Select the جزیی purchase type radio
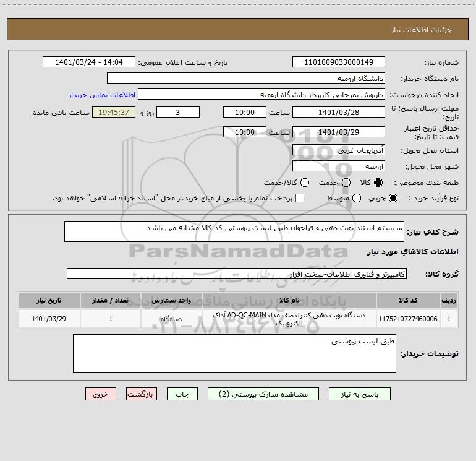The image size is (476, 461). click(393, 198)
